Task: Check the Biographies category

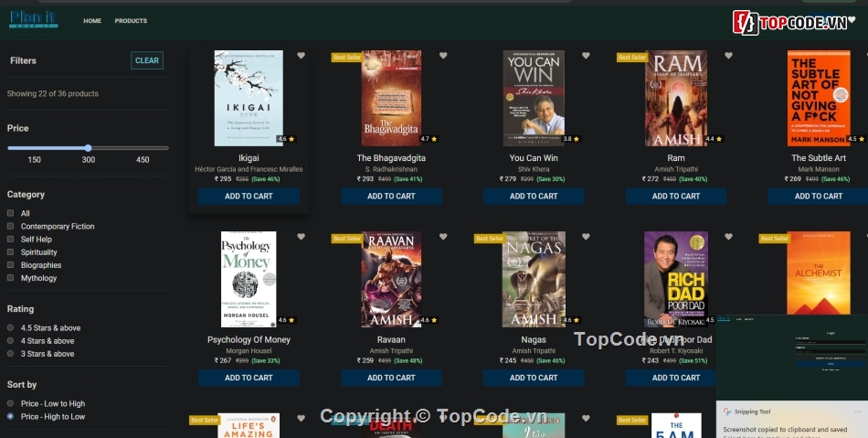Action: point(11,264)
